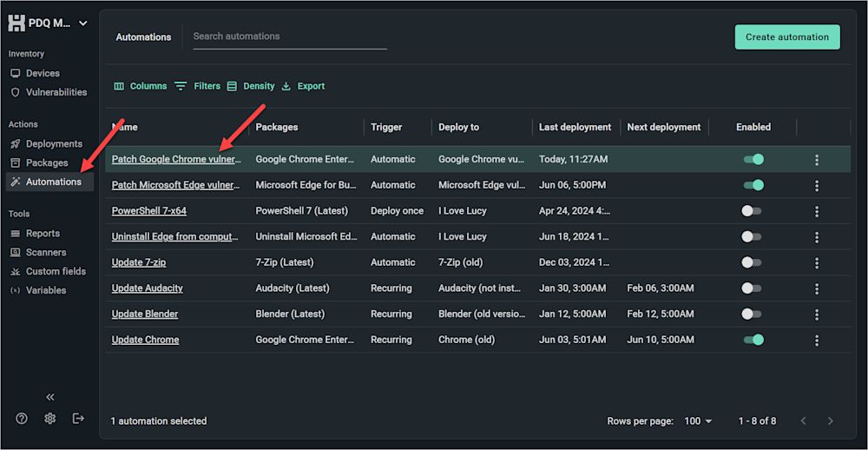Enable Update Blender automation toggle
This screenshot has height=450, width=868.
coord(752,314)
